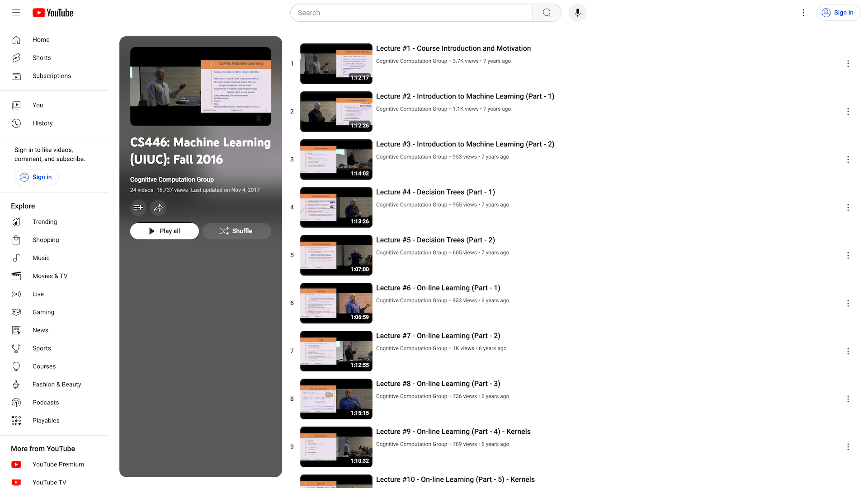Click the Music note icon
Viewport: 868px width, 488px height.
pos(16,258)
